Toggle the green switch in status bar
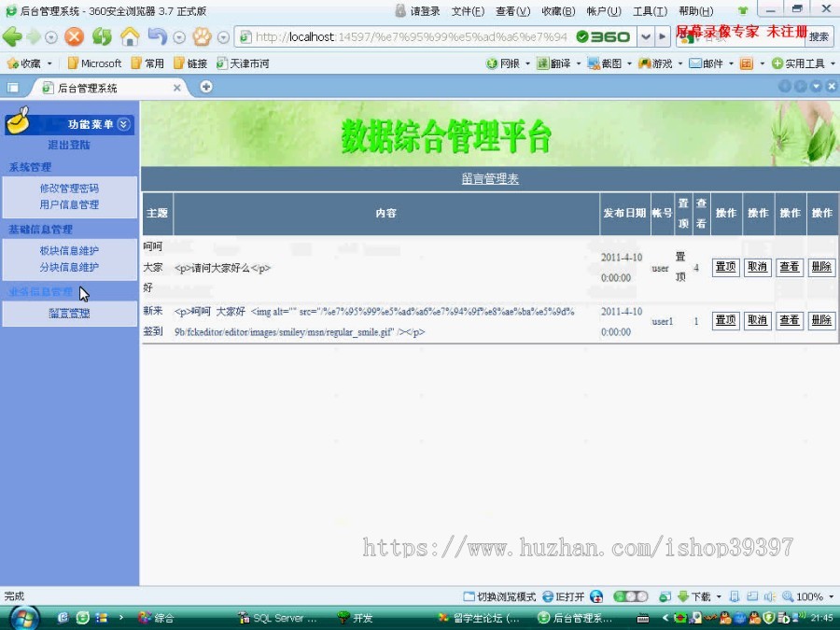The height and width of the screenshot is (630, 840). [631, 596]
